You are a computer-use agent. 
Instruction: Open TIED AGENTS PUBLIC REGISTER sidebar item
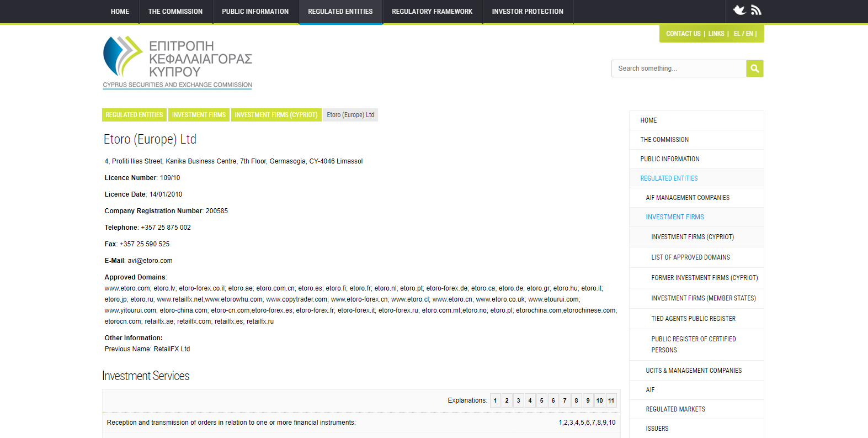(x=696, y=319)
